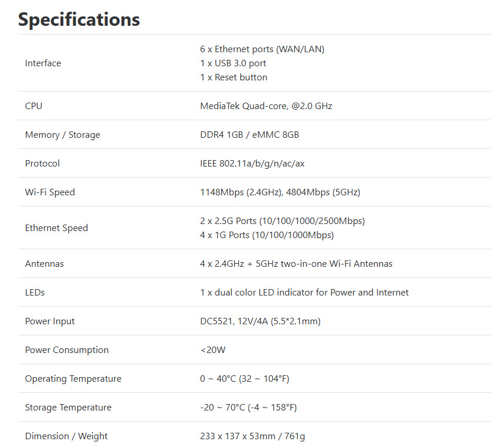Click the "233 x 137 x 53mm / 761g" value

click(253, 436)
